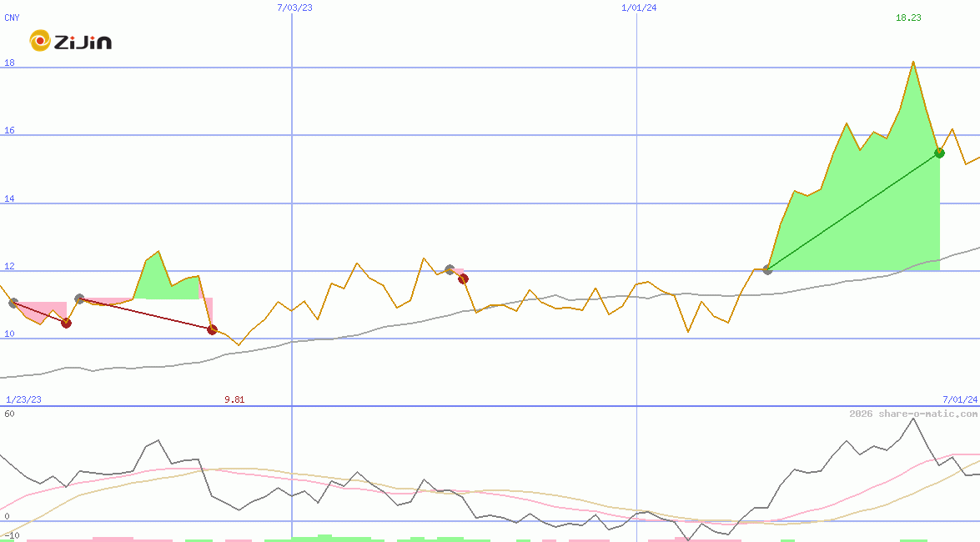980x542 pixels.
Task: Expand the 7/03/23 date gridline label
Action: 294,7
